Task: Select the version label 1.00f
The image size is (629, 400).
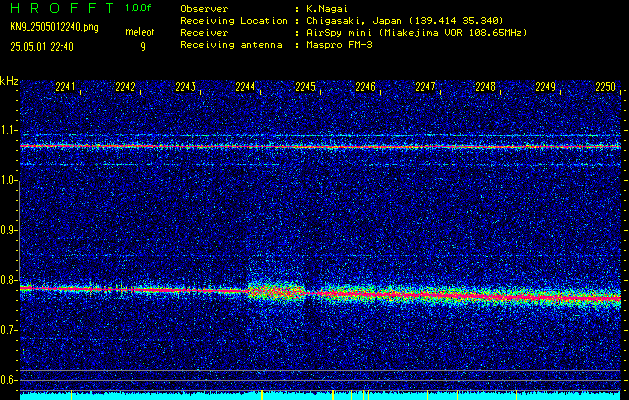Action: point(138,8)
